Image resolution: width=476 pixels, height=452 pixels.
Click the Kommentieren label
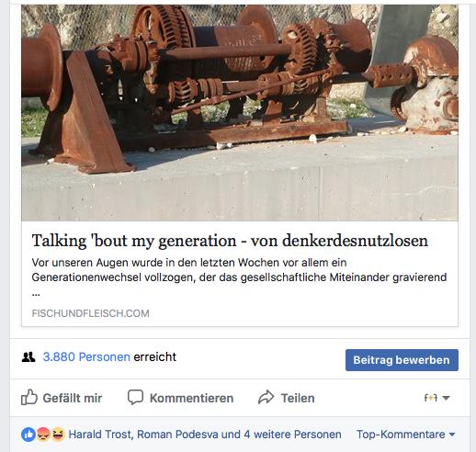point(191,398)
